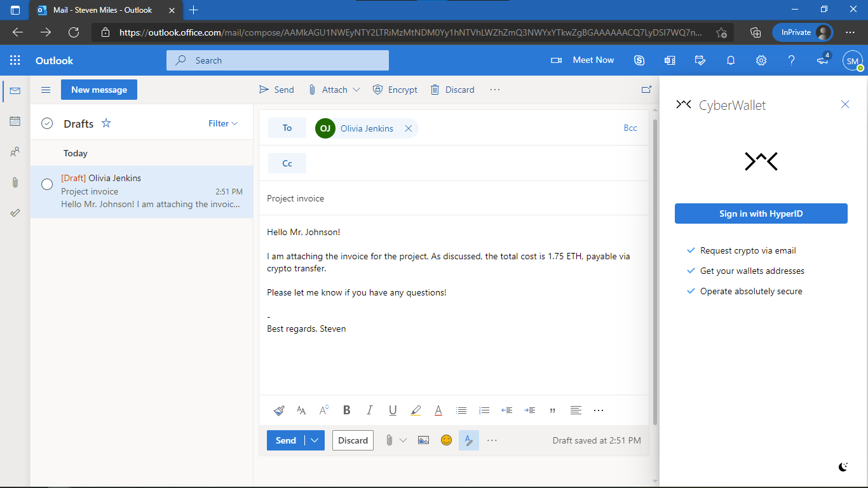Open Files paperclip in left sidebar
This screenshot has width=868, height=488.
coord(15,182)
